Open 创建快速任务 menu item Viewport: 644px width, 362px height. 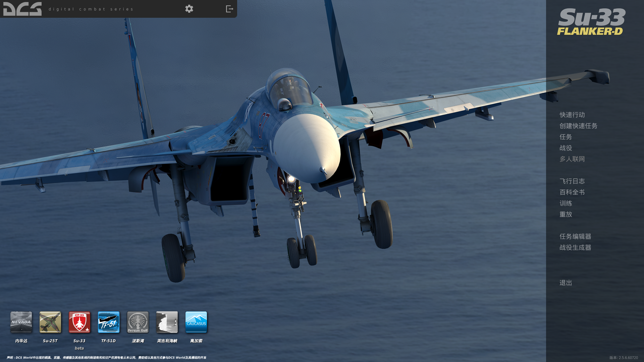pyautogui.click(x=579, y=126)
